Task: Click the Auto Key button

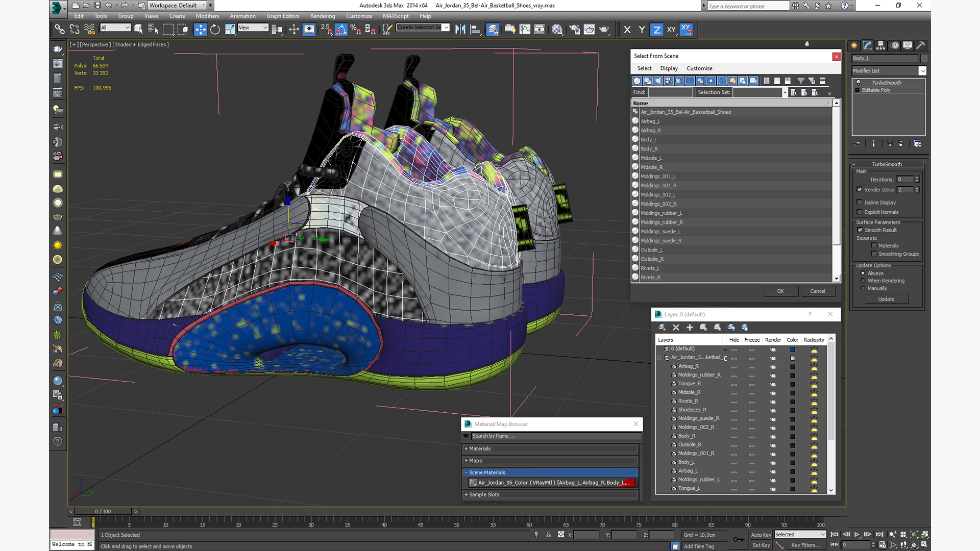Action: click(761, 535)
